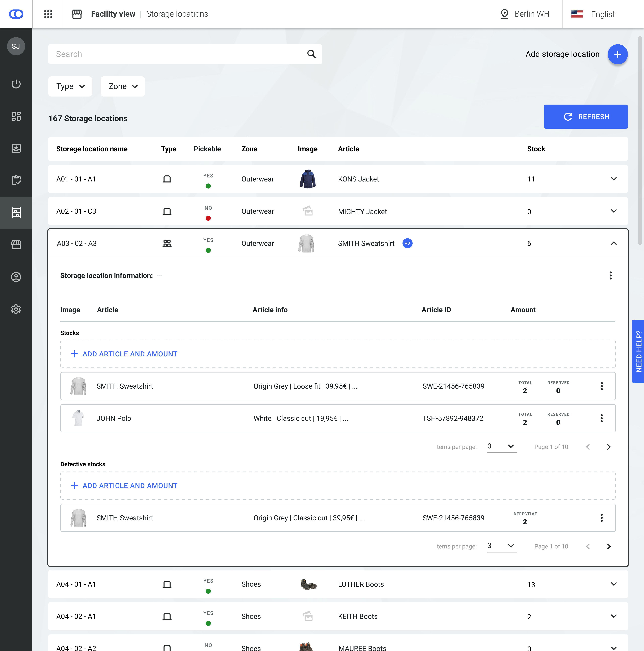644x651 pixels.
Task: Open the inbound download icon in sidebar
Action: pyautogui.click(x=16, y=148)
